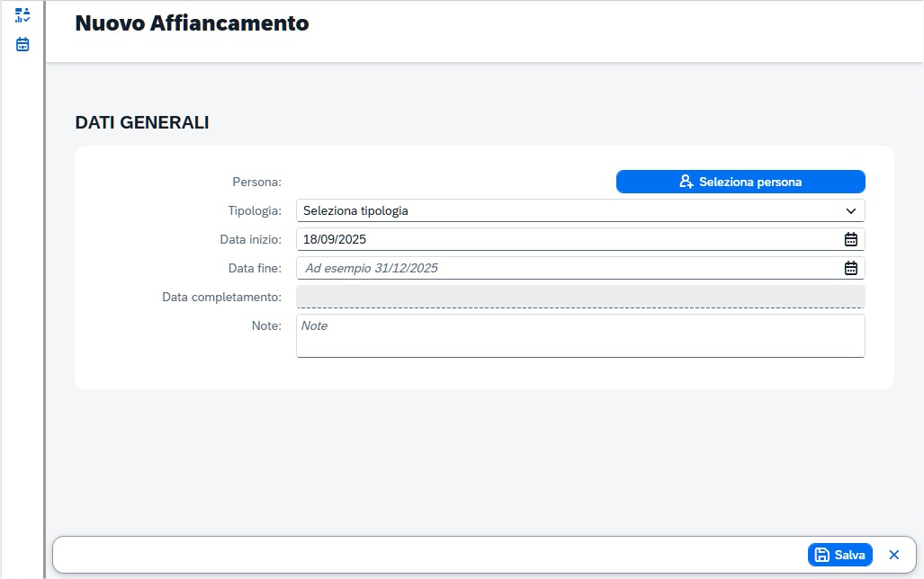Open the calendar icon in the sidebar
The width and height of the screenshot is (924, 579).
22,44
